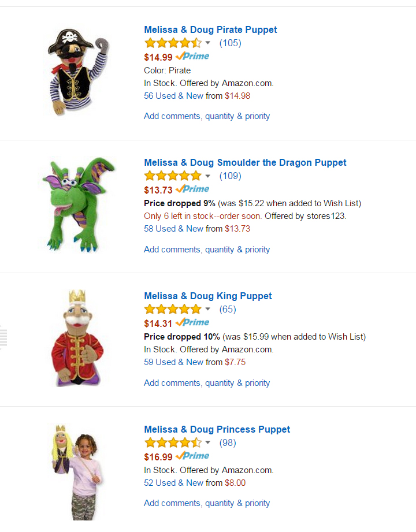Add comments, quantity & priority for Princess Puppet

207,503
